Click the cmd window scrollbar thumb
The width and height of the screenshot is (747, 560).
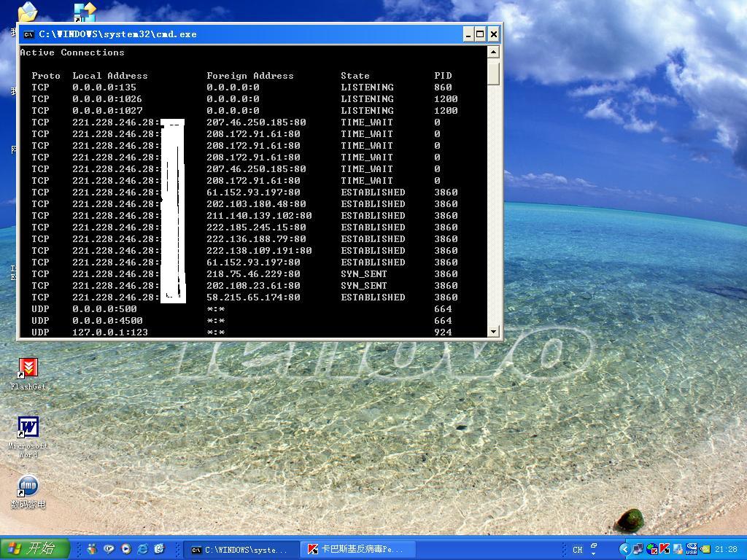coord(493,72)
